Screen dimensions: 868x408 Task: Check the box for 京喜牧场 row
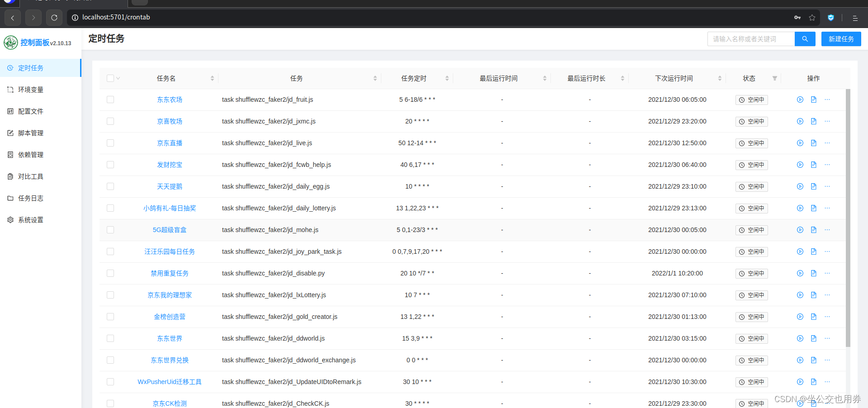pos(110,121)
